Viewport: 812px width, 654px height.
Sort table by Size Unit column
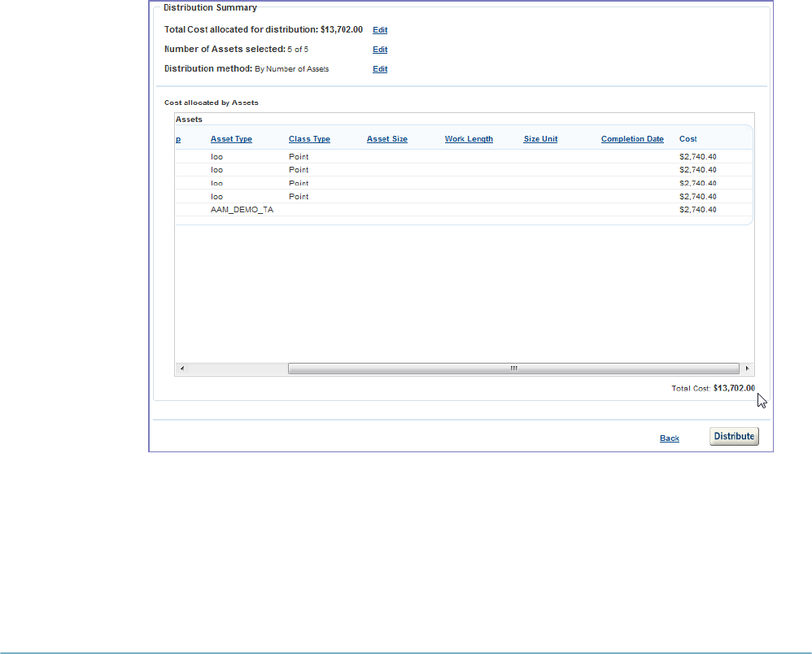540,139
